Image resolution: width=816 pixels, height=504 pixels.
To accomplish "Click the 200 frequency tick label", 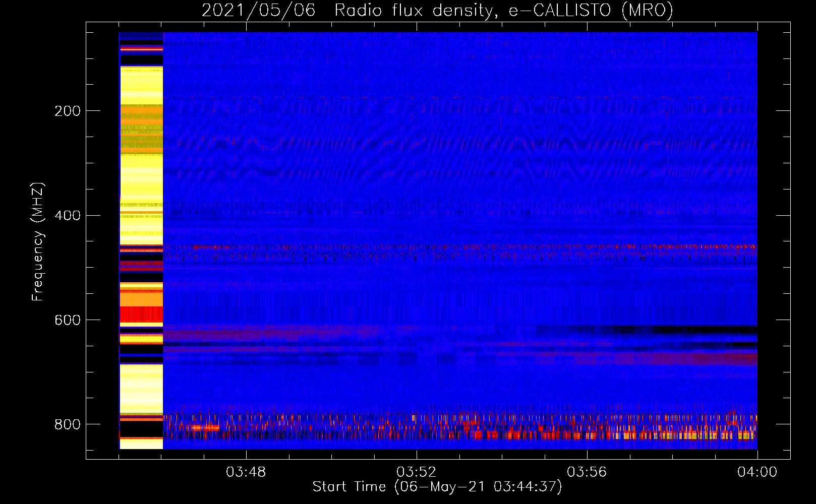I will coord(67,111).
